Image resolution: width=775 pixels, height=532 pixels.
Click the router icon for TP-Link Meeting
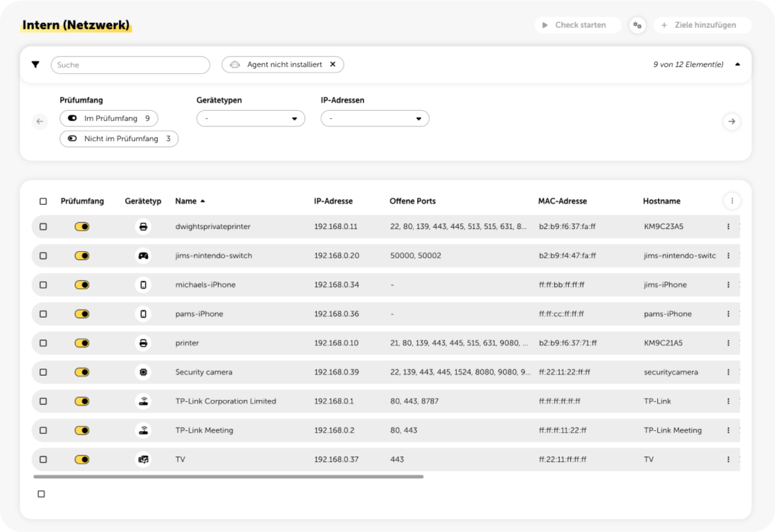coord(143,431)
